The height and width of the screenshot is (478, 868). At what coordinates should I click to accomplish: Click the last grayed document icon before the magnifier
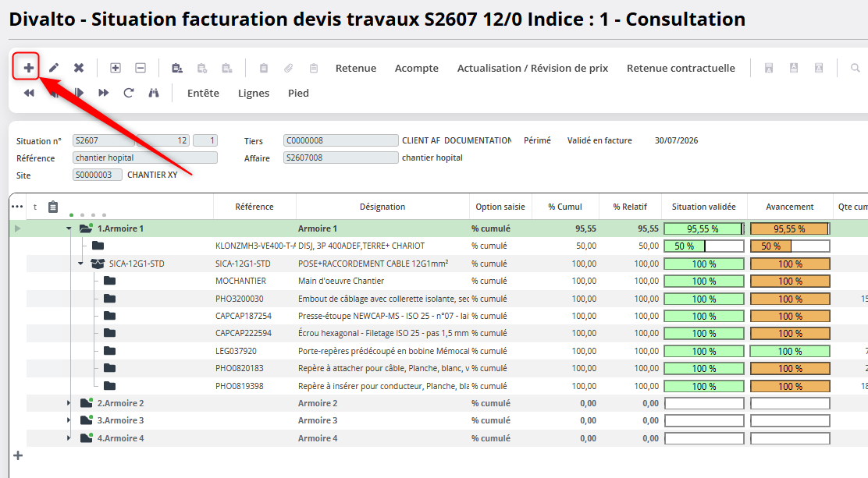coord(819,68)
